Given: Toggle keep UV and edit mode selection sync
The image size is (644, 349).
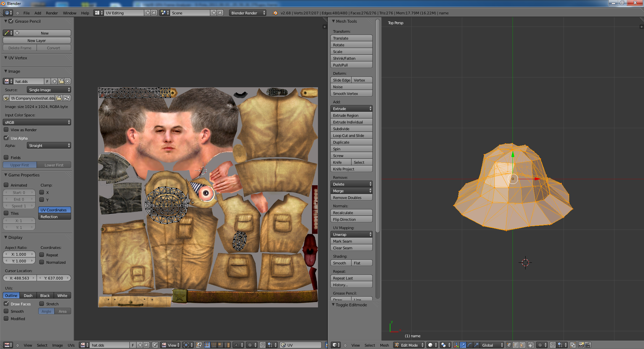Looking at the screenshot, I should [x=199, y=345].
